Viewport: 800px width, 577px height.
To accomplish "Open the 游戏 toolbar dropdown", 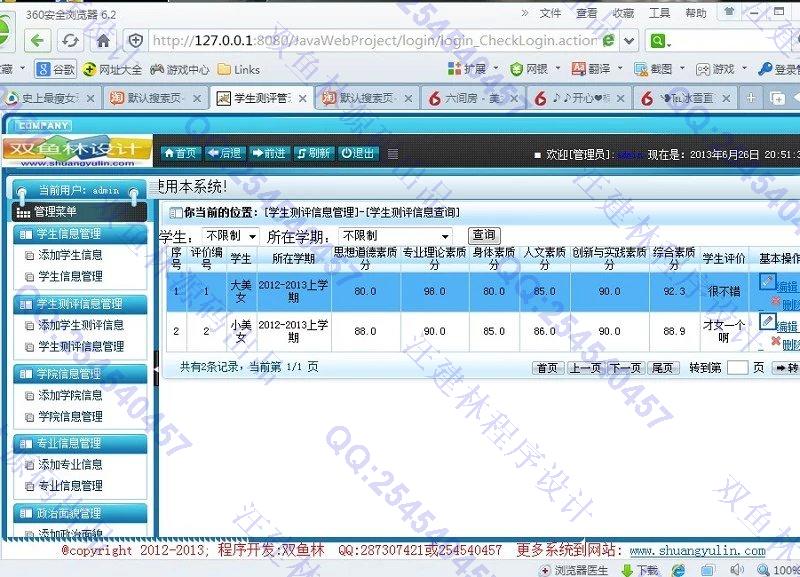I will [x=721, y=68].
